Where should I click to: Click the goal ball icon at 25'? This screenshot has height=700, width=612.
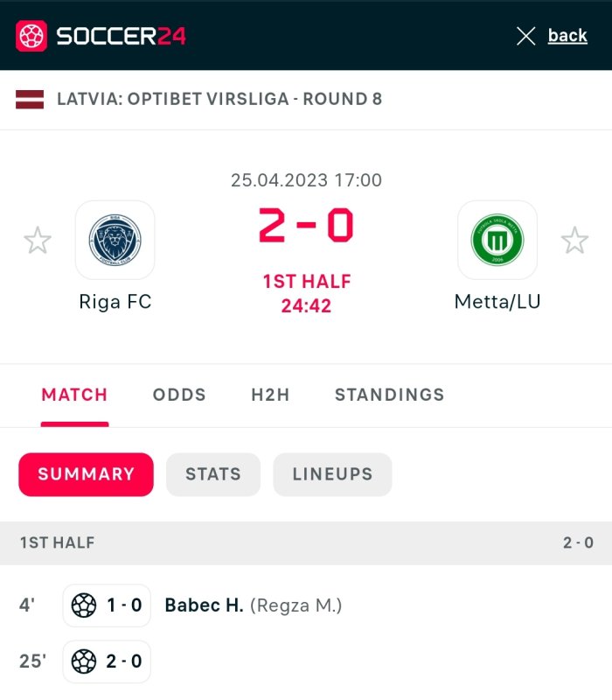84,661
